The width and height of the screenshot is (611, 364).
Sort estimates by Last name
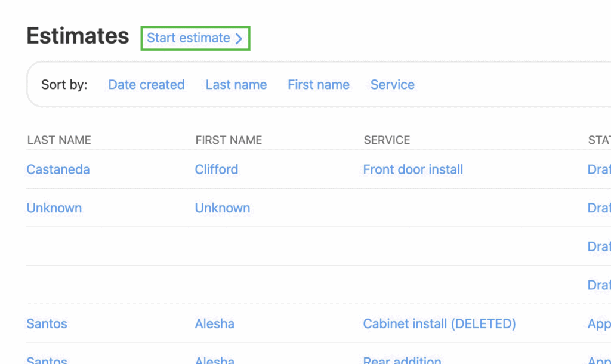coord(236,85)
